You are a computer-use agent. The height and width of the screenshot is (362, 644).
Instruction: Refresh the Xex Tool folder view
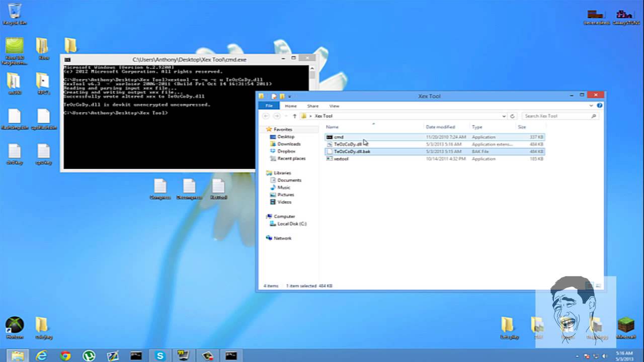[513, 116]
